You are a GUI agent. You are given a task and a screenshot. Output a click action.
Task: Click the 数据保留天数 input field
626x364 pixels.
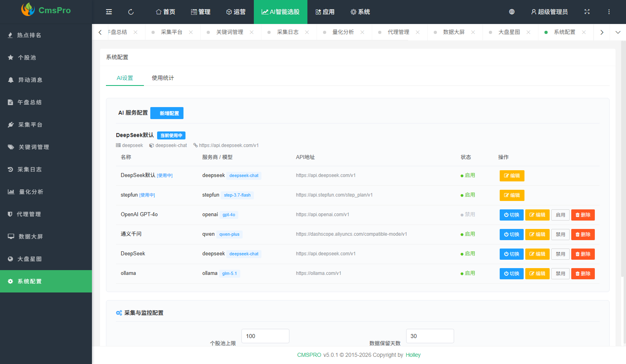pyautogui.click(x=430, y=336)
